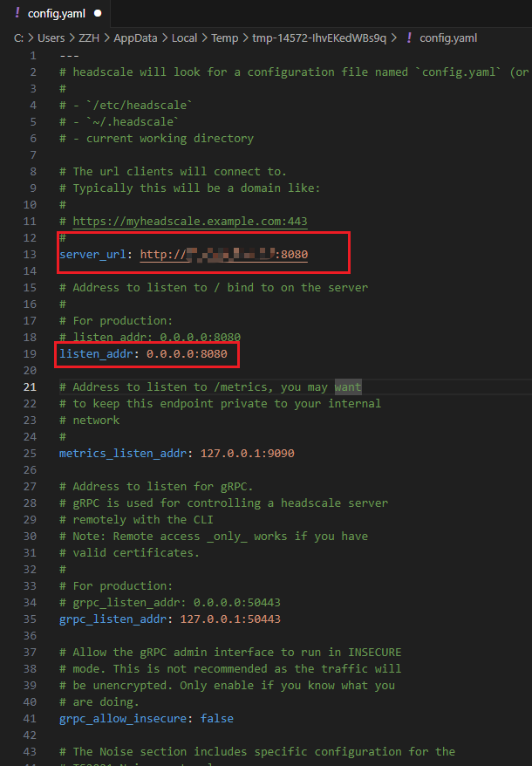532x766 pixels.
Task: Click the grpc_listen_addr key on line 35
Action: pyautogui.click(x=113, y=619)
